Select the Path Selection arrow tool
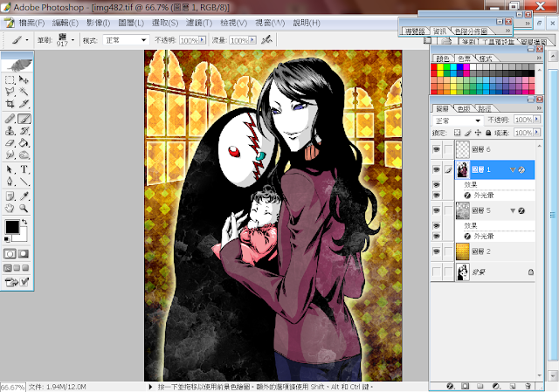 10,169
